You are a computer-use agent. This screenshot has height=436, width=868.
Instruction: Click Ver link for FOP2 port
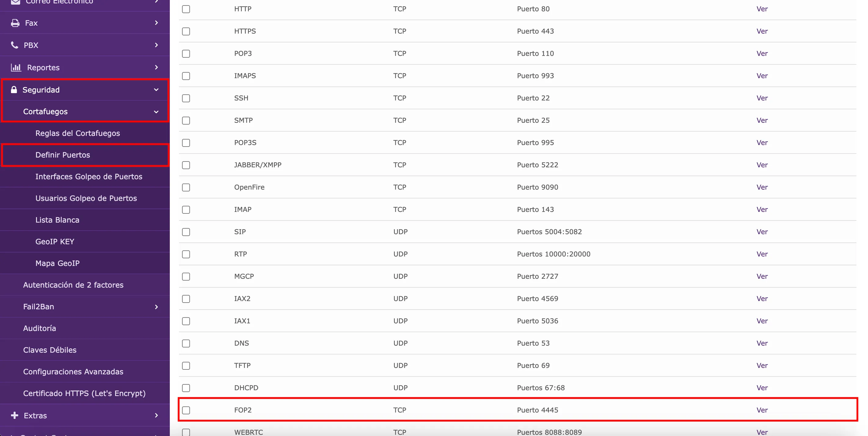click(x=762, y=410)
